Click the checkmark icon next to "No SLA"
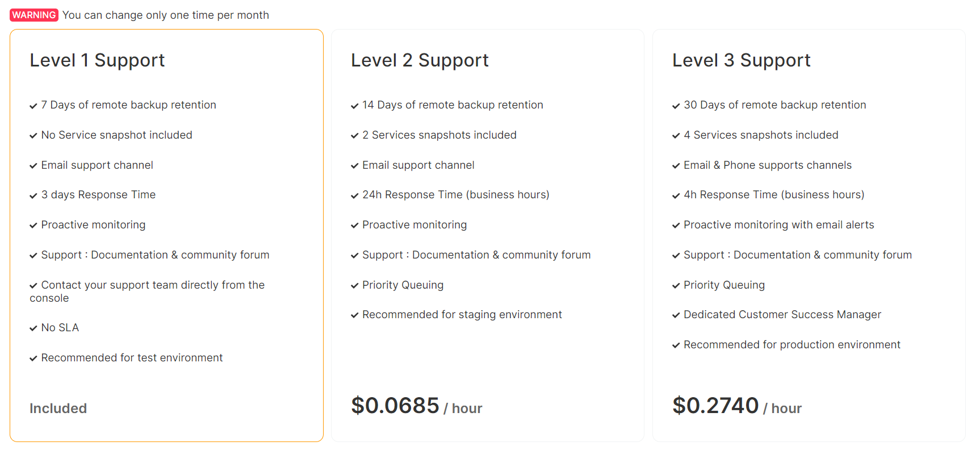Image resolution: width=980 pixels, height=450 pixels. point(33,328)
